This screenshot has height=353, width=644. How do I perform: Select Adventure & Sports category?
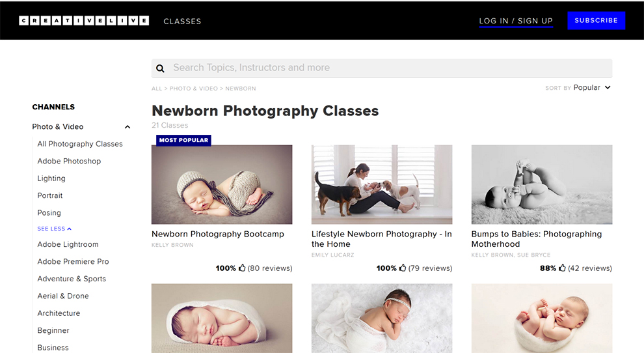[72, 279]
